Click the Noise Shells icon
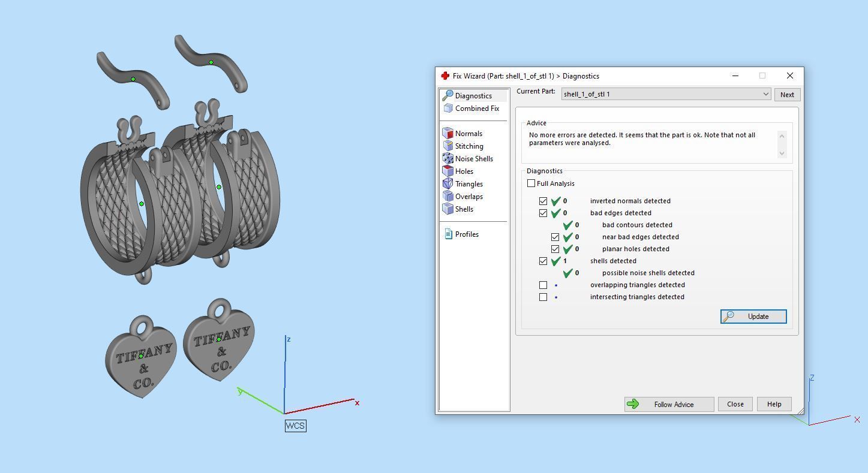Screen dimensions: 868x473 [447, 158]
